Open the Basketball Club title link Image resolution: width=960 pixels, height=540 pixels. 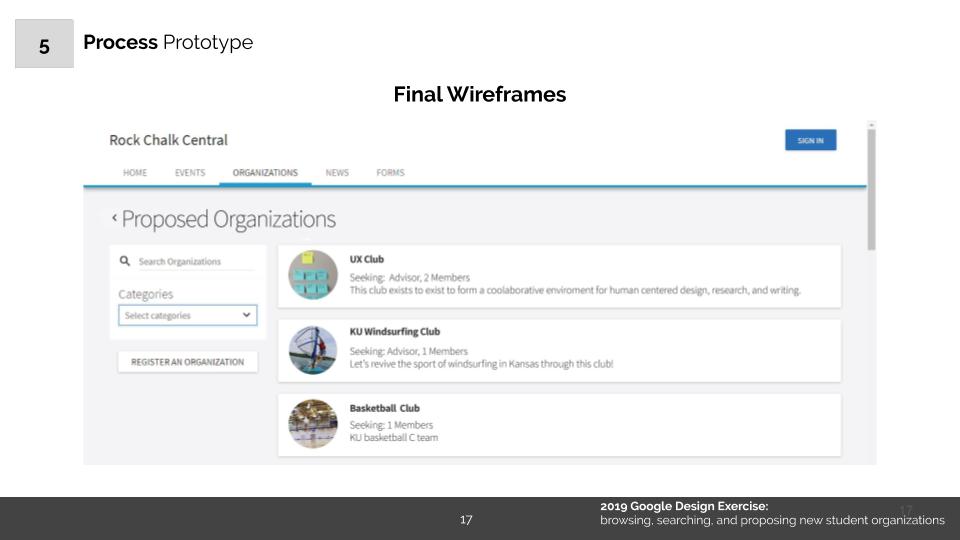point(384,408)
